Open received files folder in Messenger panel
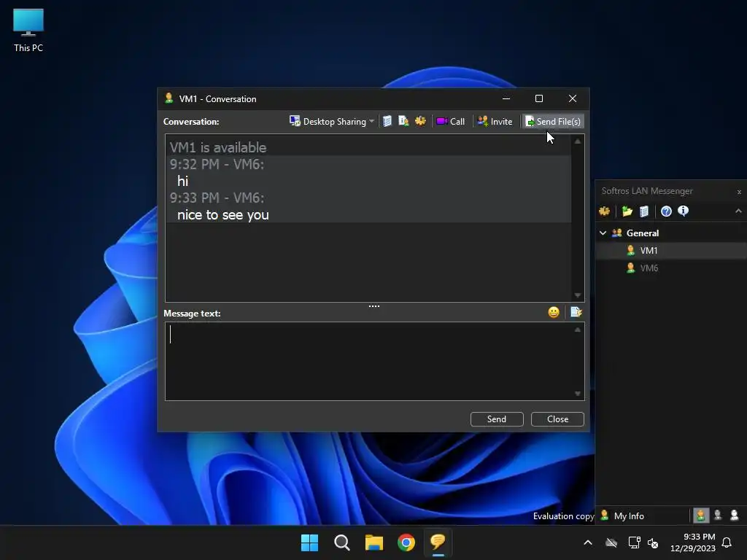The height and width of the screenshot is (560, 747). 627,211
